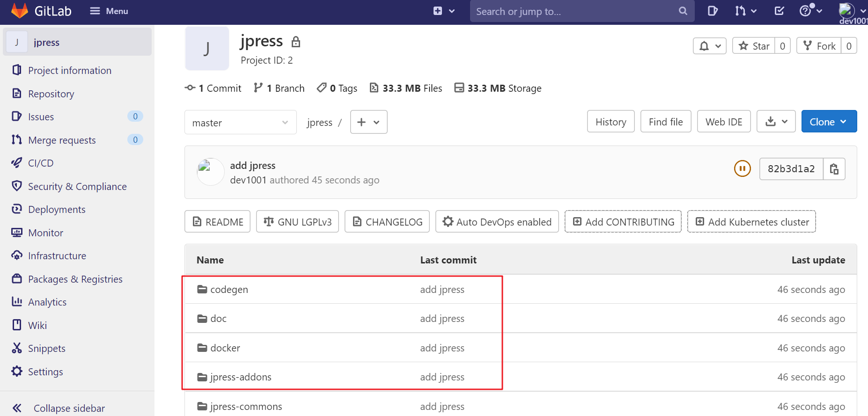This screenshot has width=868, height=416.
Task: Open Issues in sidebar
Action: [x=41, y=117]
